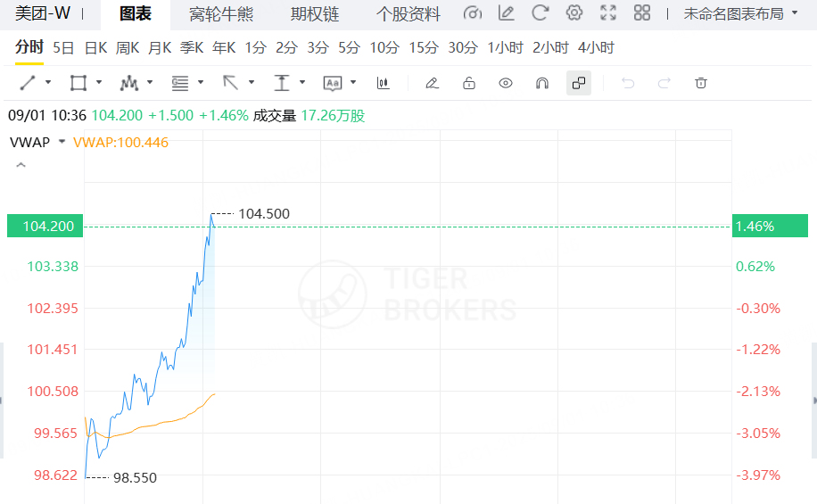Image resolution: width=817 pixels, height=504 pixels.
Task: Select the trend line drawing tool
Action: pyautogui.click(x=28, y=83)
